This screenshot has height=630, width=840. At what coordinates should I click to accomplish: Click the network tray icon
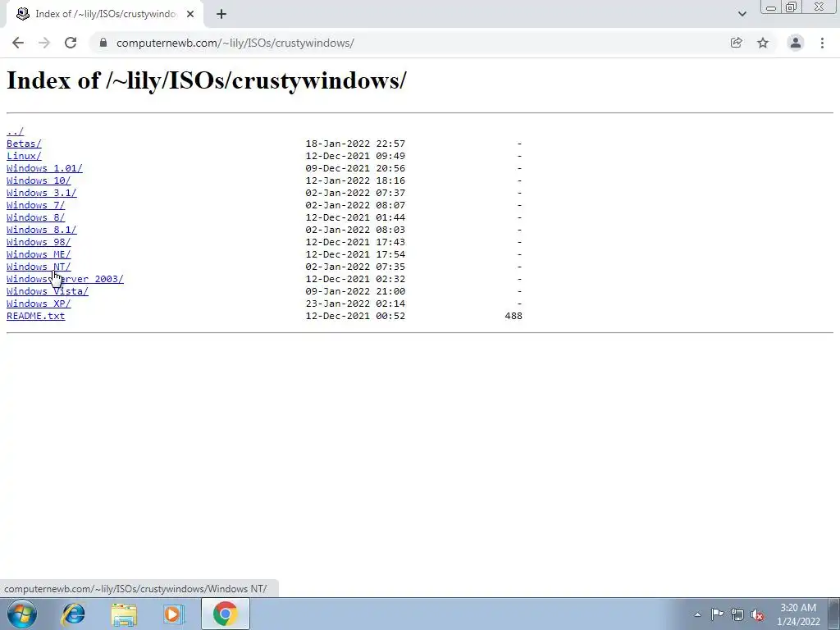737,614
